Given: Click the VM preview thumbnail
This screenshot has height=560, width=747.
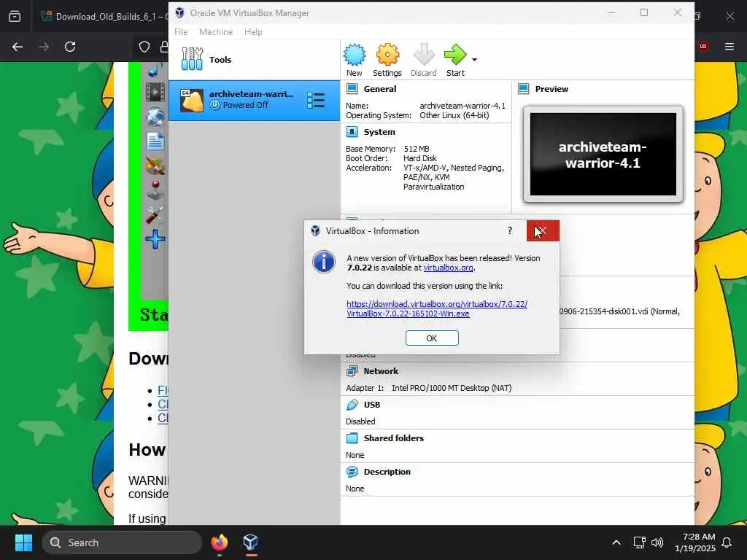Looking at the screenshot, I should [x=603, y=155].
